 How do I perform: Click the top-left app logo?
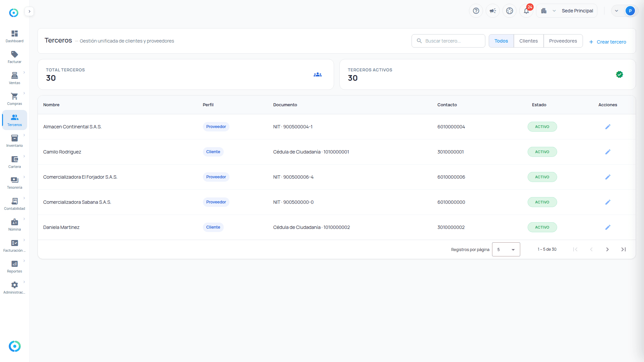[x=13, y=13]
